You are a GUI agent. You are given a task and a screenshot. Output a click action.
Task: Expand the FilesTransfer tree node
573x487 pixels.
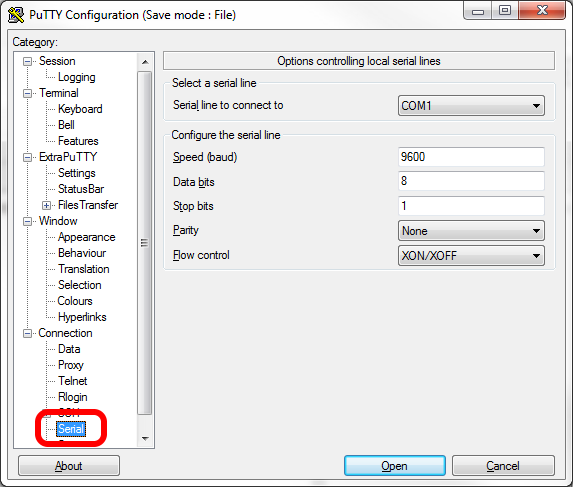pos(46,205)
